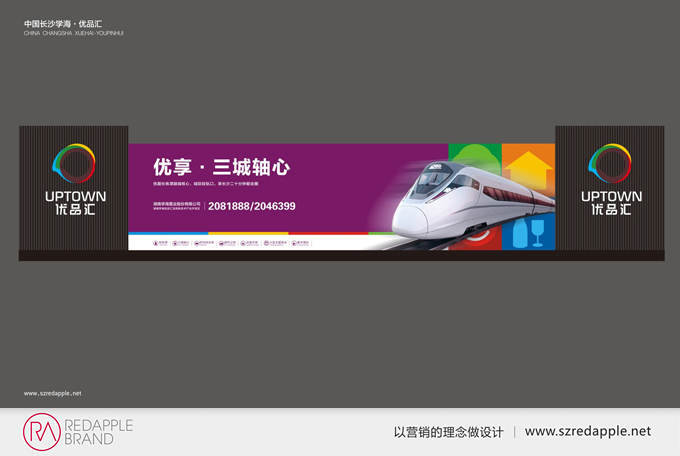Click the left panel UPTOWN 优品汇 text

point(75,203)
